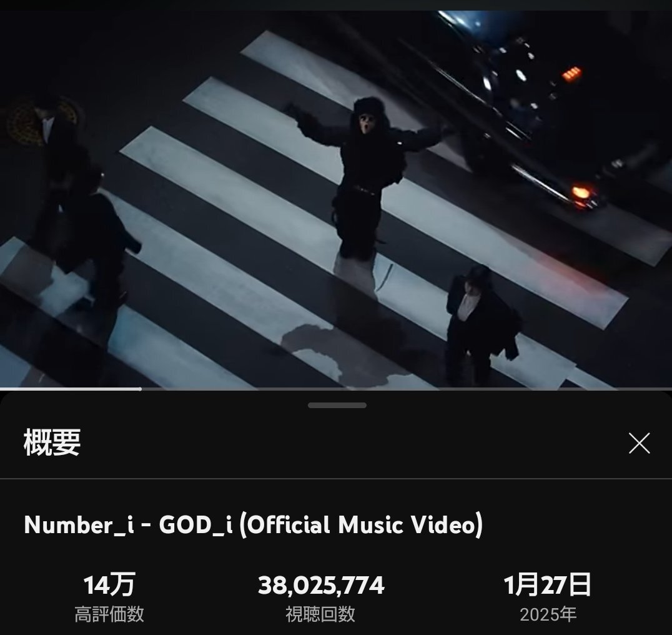Click the video progress bar

336,389
